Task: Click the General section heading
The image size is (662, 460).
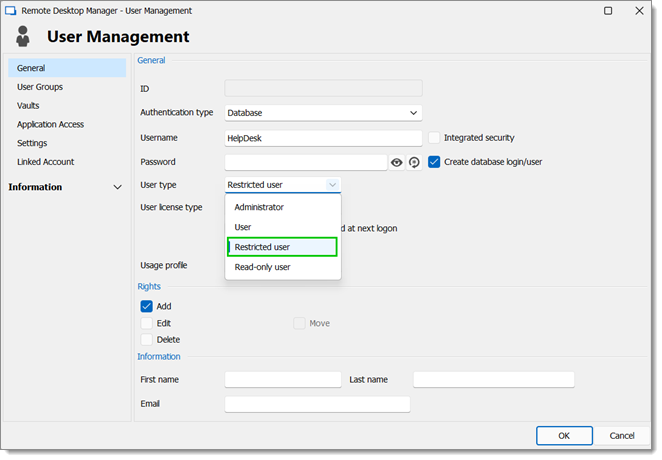Action: pyautogui.click(x=151, y=60)
